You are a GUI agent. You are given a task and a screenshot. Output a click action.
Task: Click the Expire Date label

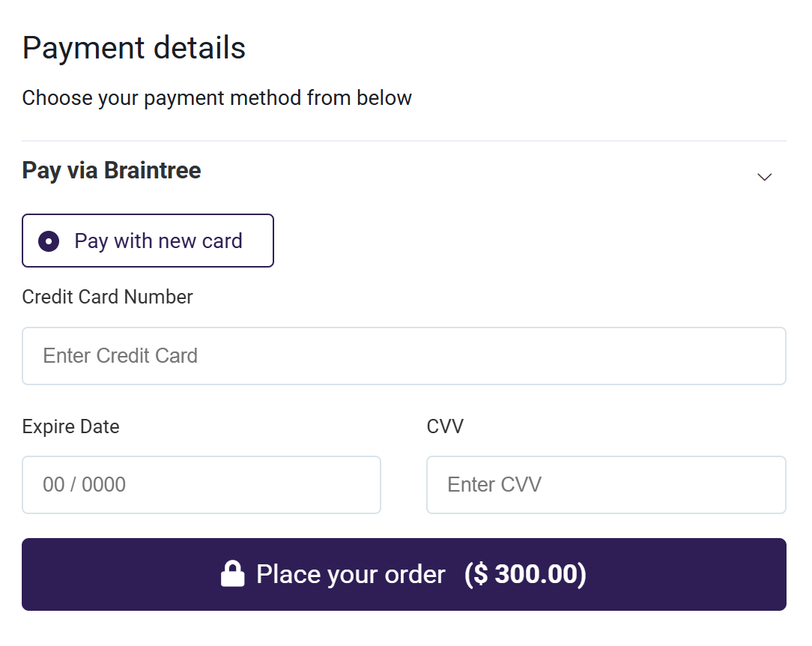71,427
